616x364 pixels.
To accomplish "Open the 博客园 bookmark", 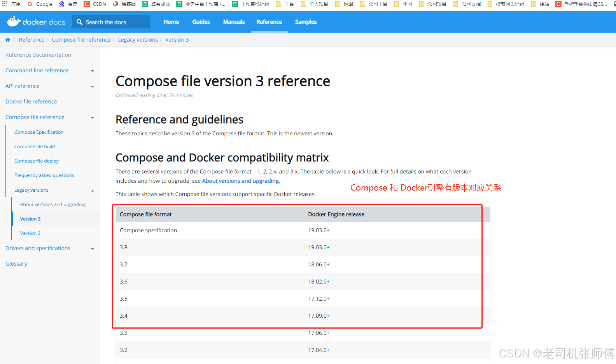I will point(124,4).
